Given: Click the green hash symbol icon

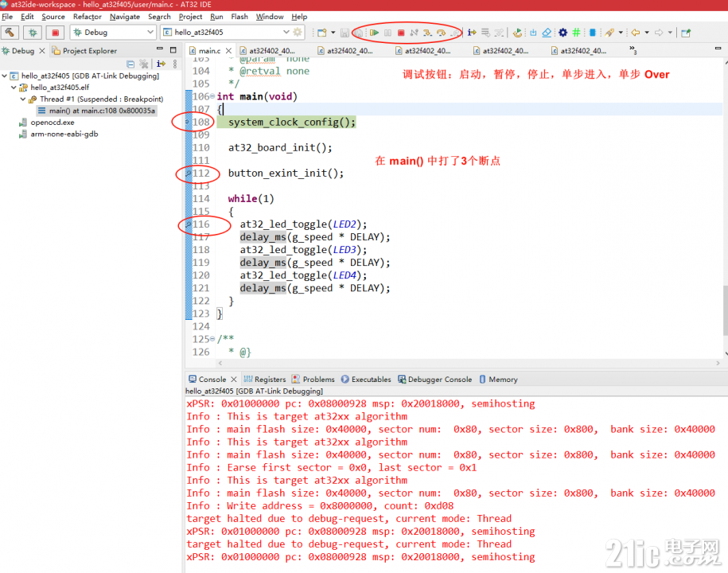Looking at the screenshot, I should 576,32.
